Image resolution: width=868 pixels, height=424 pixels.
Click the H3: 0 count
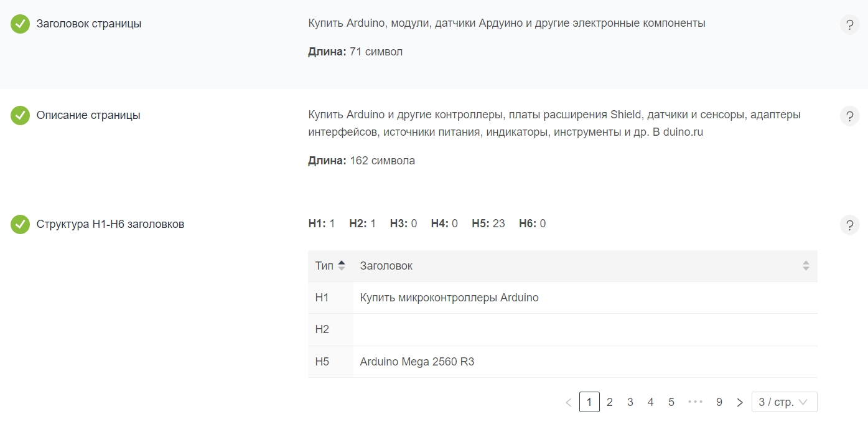pyautogui.click(x=404, y=224)
